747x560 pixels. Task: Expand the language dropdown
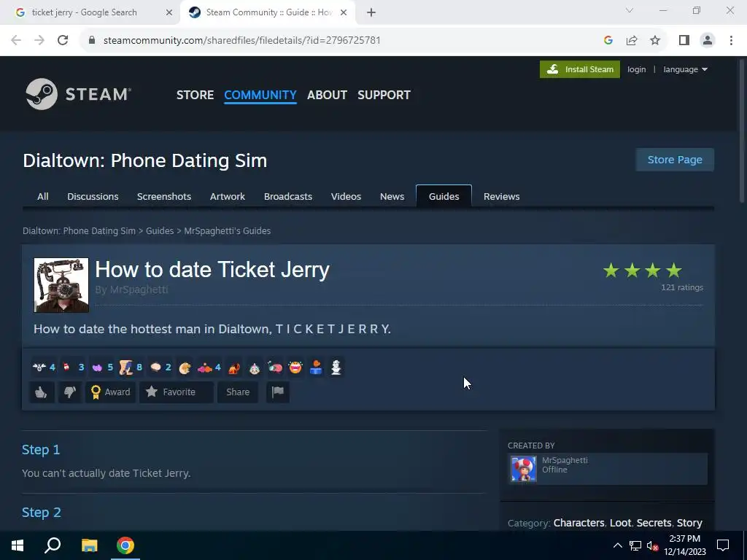[686, 69]
